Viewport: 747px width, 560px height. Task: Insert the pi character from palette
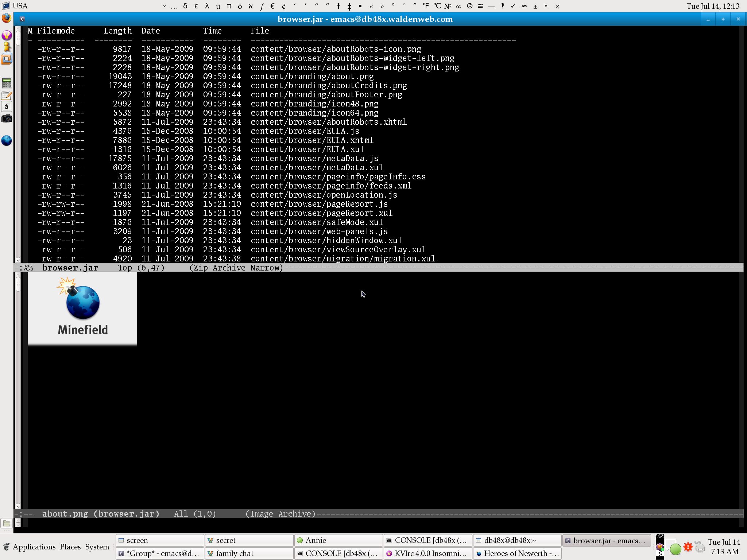(229, 6)
